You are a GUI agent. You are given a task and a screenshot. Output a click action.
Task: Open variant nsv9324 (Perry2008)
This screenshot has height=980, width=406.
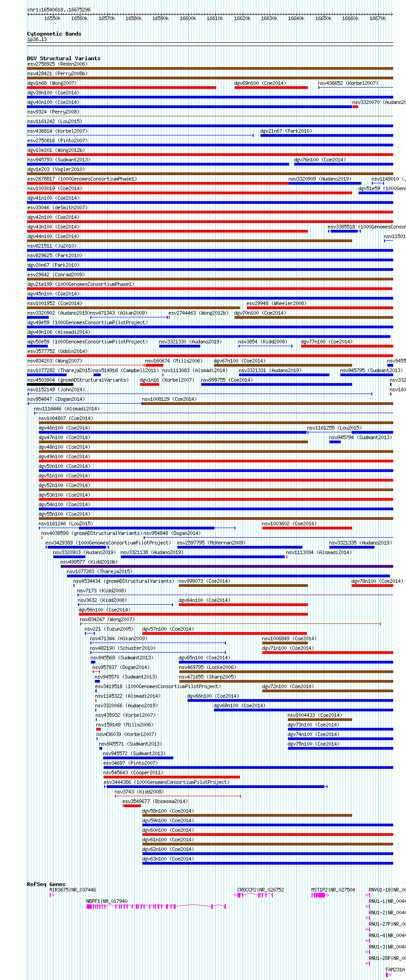point(53,112)
